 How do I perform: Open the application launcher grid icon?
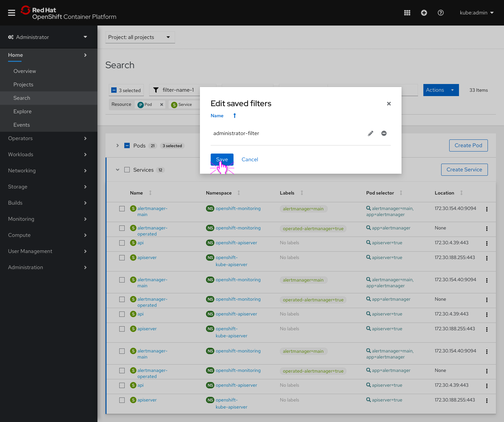[x=407, y=13]
